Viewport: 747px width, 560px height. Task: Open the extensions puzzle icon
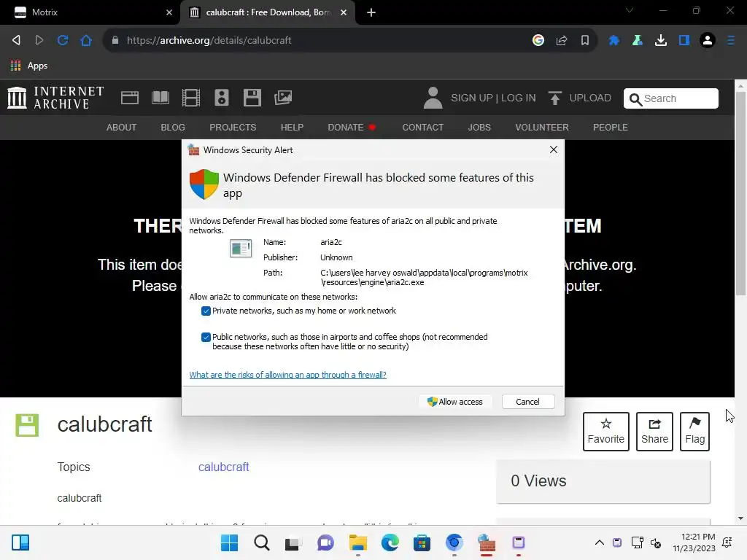[614, 41]
